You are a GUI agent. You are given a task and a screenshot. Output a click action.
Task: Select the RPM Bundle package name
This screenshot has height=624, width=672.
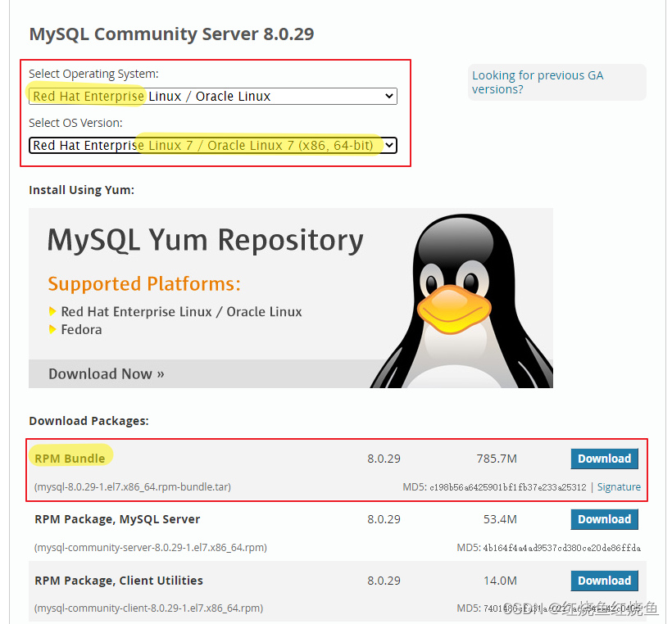tap(70, 459)
